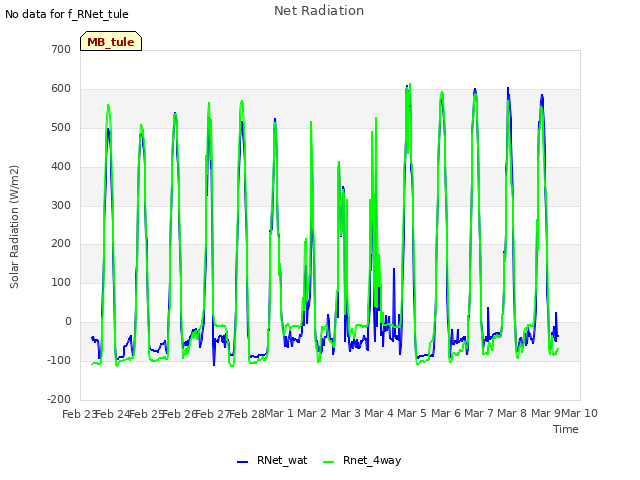Click the -200 y-axis tick label

(60, 399)
